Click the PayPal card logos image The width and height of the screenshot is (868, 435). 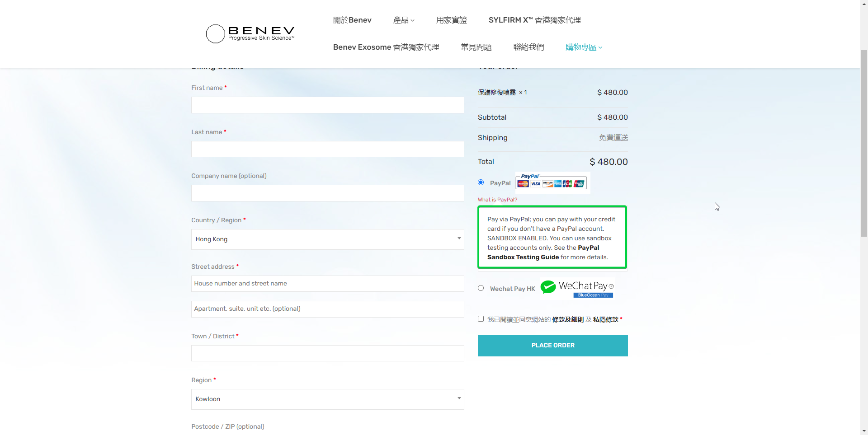point(552,182)
